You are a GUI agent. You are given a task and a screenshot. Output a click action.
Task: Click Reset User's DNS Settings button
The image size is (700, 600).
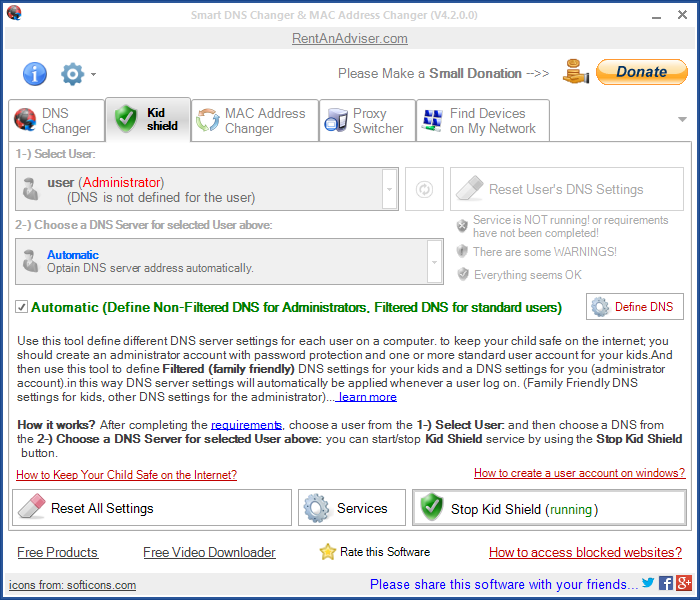coord(567,189)
